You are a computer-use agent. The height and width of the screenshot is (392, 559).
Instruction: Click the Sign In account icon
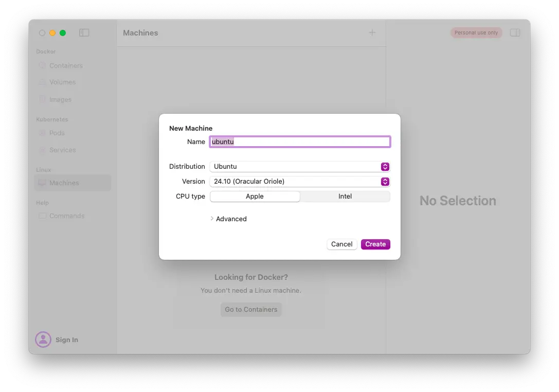(43, 340)
